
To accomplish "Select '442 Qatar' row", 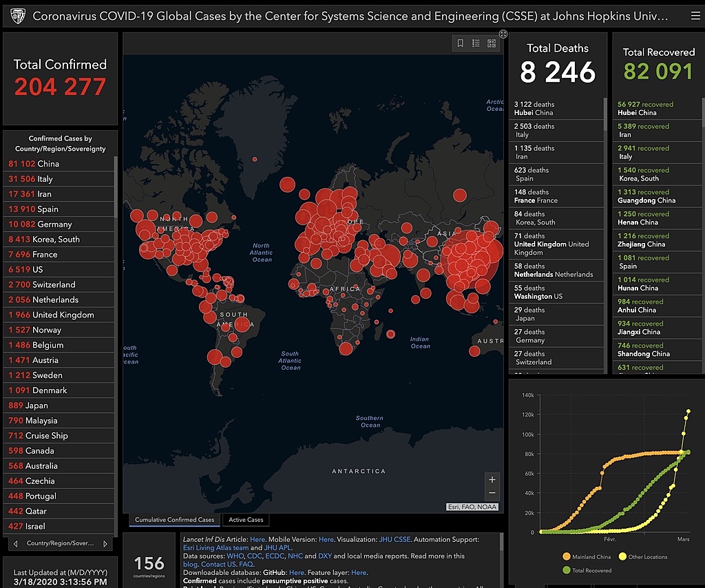I will tap(59, 511).
